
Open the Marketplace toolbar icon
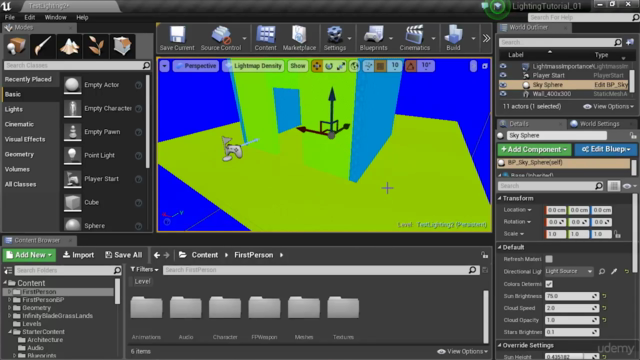click(x=299, y=38)
